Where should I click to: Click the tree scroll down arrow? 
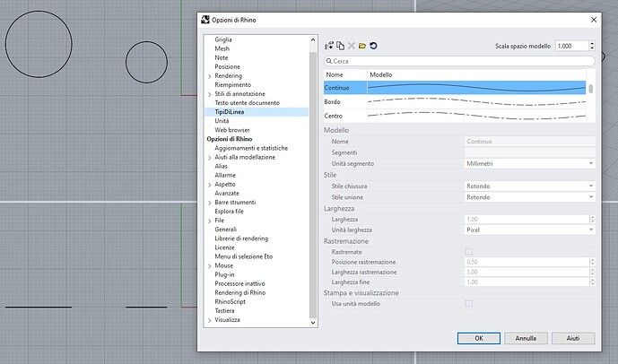(x=313, y=323)
